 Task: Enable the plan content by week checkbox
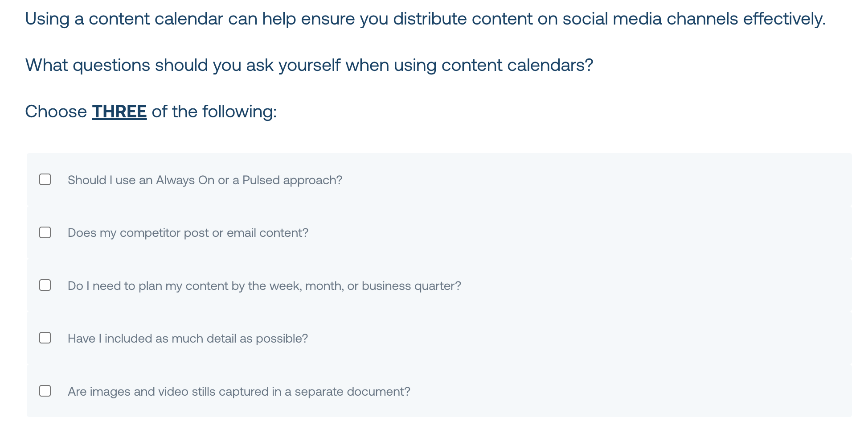pyautogui.click(x=45, y=285)
